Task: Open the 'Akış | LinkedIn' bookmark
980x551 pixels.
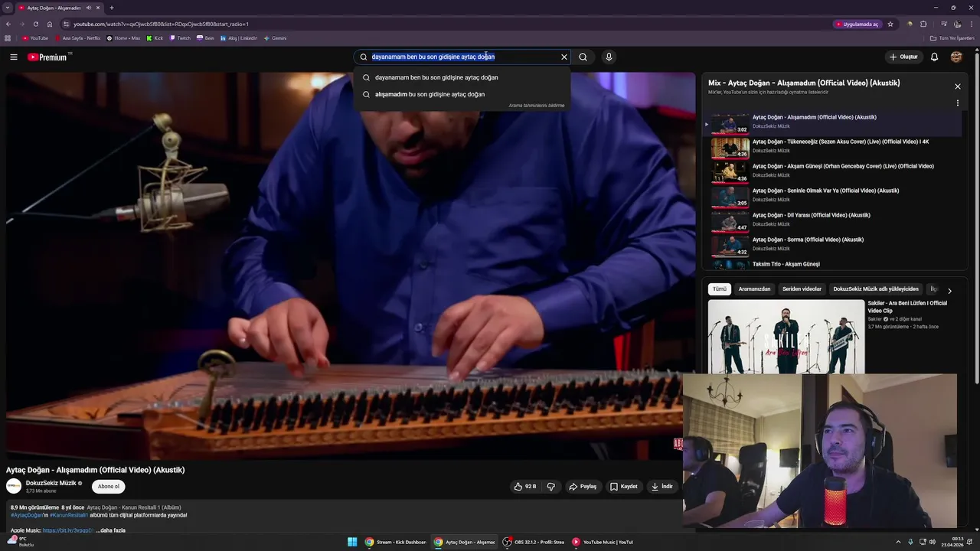Action: click(239, 38)
